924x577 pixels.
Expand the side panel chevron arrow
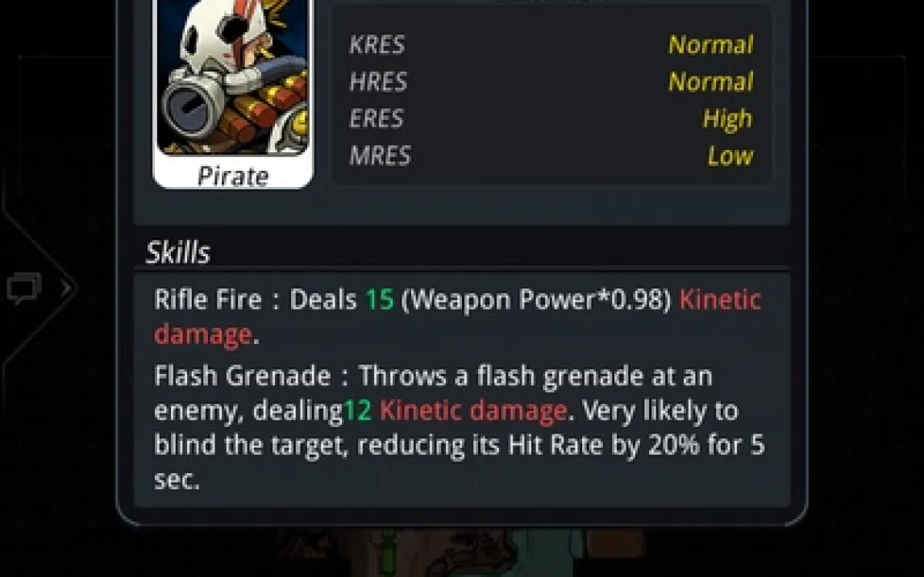pyautogui.click(x=67, y=288)
